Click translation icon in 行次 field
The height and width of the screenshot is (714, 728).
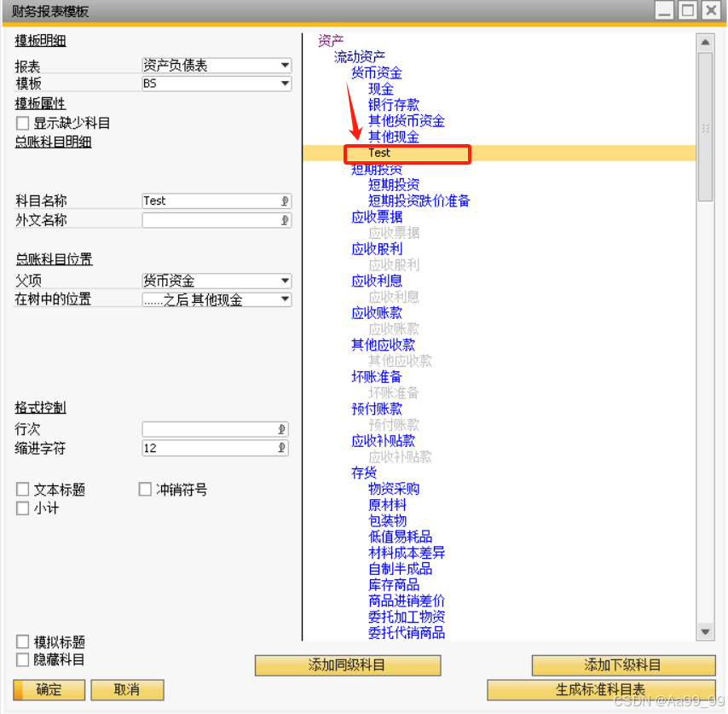click(x=281, y=429)
